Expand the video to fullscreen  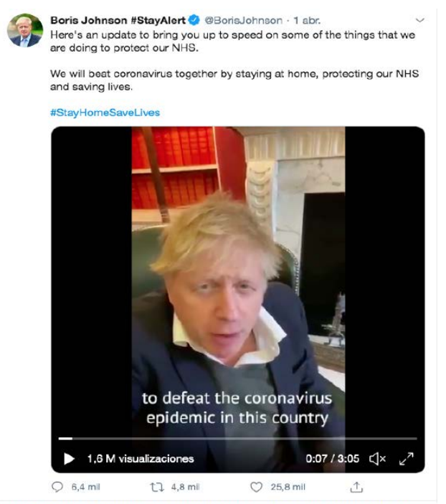405,459
